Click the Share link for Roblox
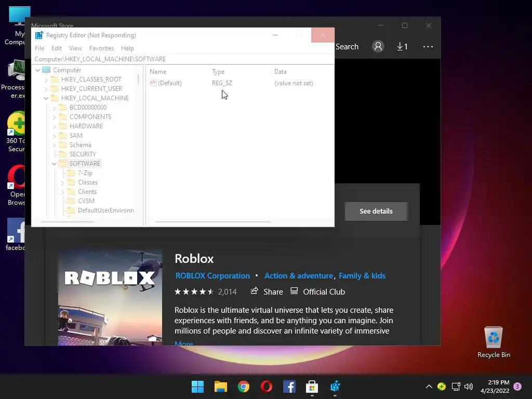532x399 pixels. point(273,292)
